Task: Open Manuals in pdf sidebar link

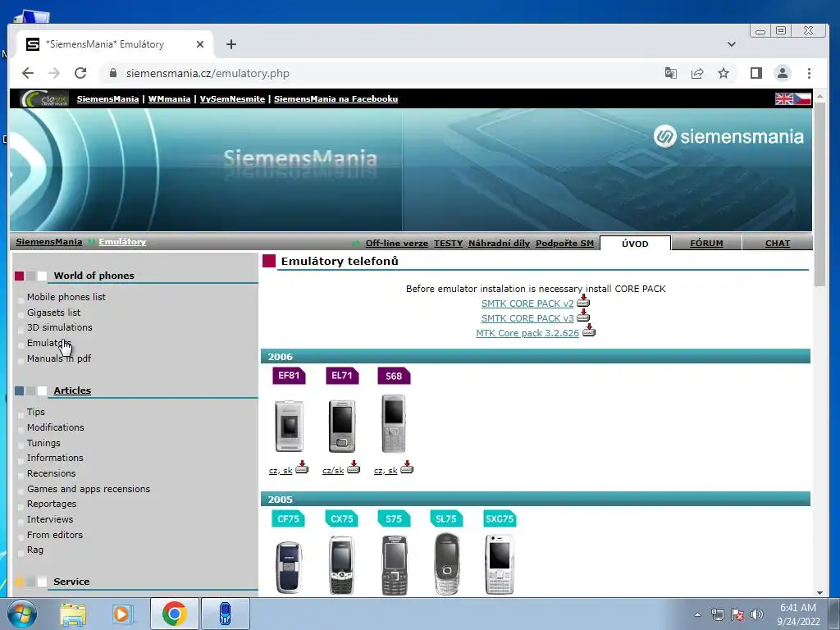Action: tap(59, 358)
